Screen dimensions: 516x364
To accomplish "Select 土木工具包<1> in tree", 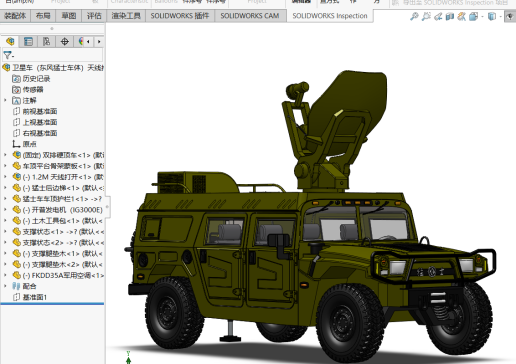I will 58,221.
